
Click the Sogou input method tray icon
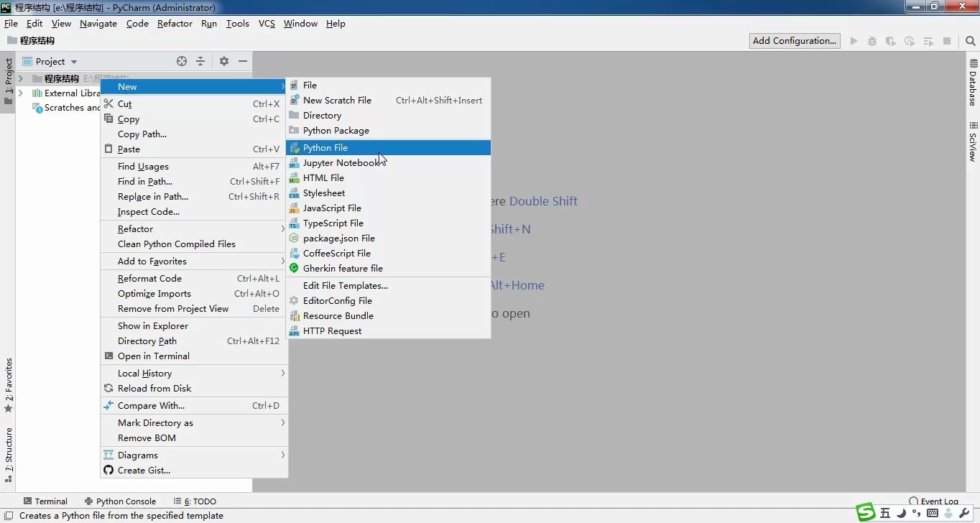866,512
